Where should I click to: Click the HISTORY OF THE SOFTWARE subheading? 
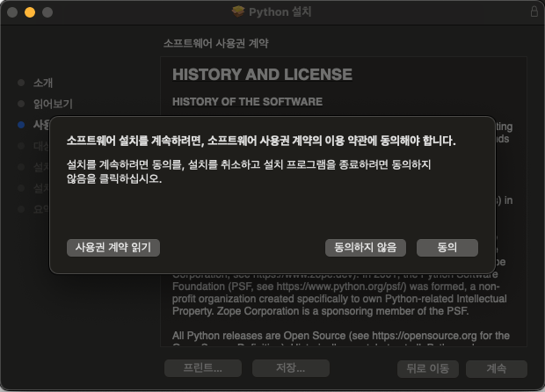[x=248, y=101]
